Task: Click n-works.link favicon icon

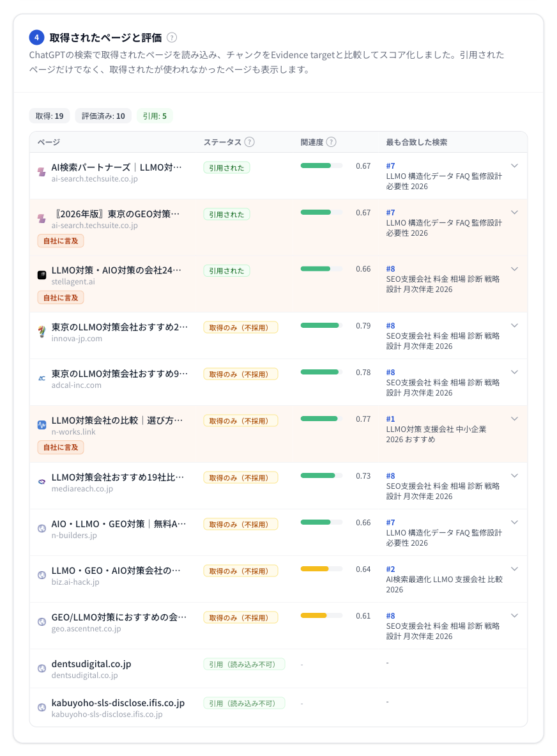Action: [42, 425]
